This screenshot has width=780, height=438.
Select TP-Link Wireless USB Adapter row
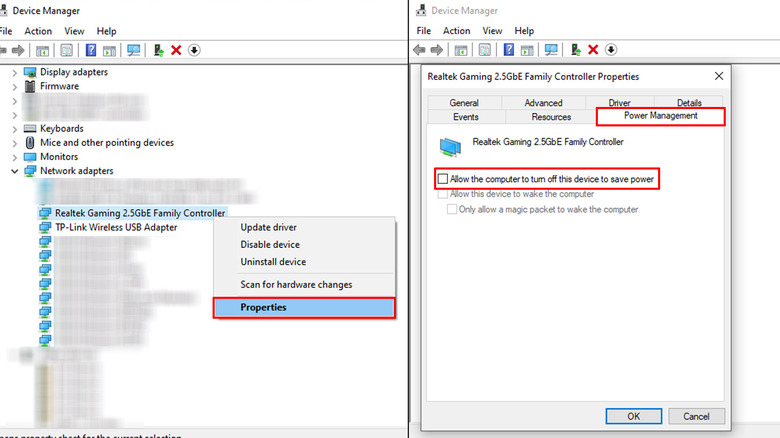[108, 227]
